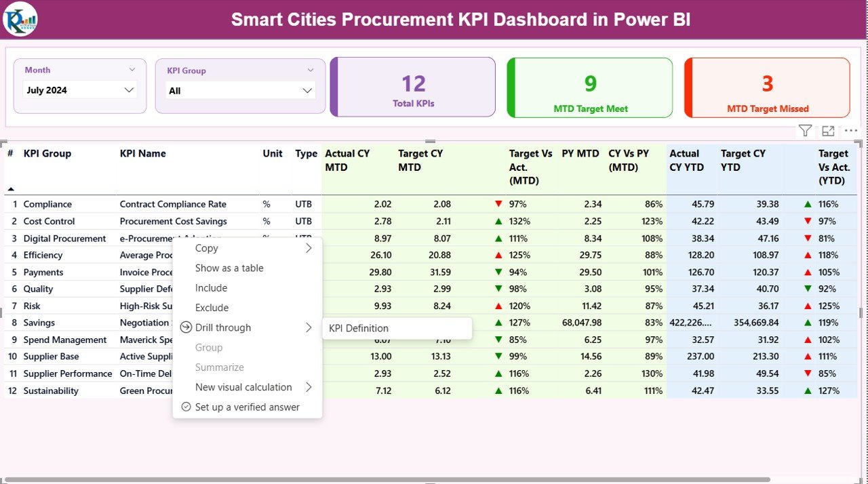Expand the Copy submenu in the context menu

[309, 248]
